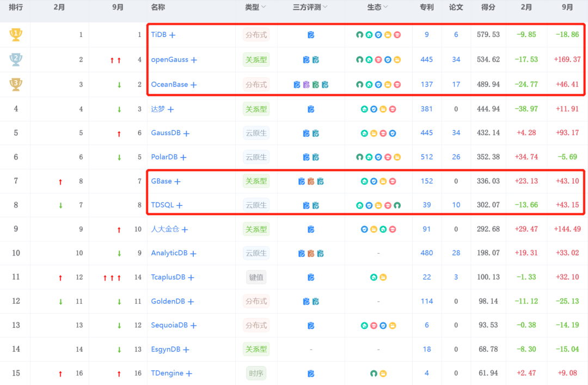Expand TiDB with the plus sign
The width and height of the screenshot is (588, 385).
tap(172, 35)
